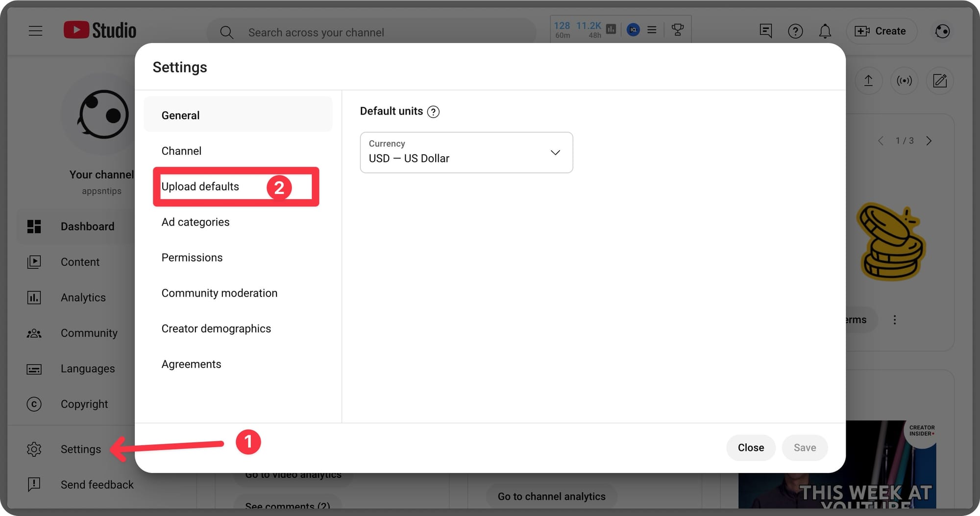Select the Copyright sidebar icon

point(34,404)
